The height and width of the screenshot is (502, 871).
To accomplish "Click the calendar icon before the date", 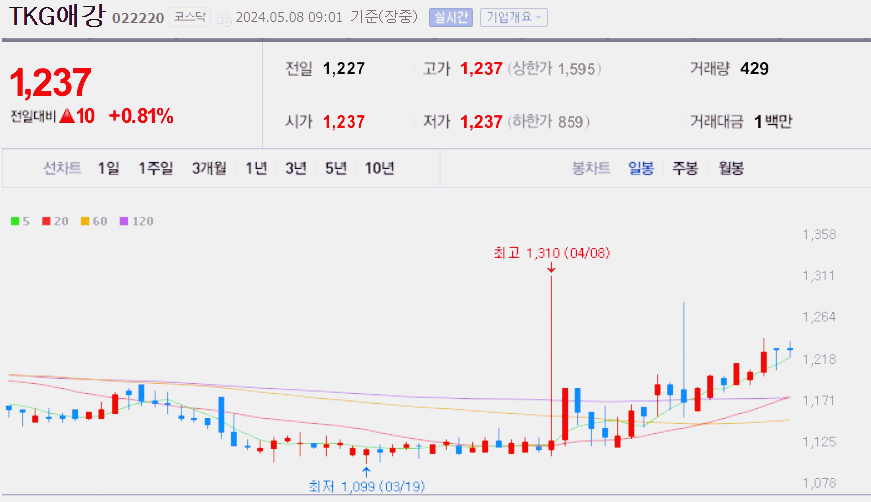I will click(x=224, y=19).
